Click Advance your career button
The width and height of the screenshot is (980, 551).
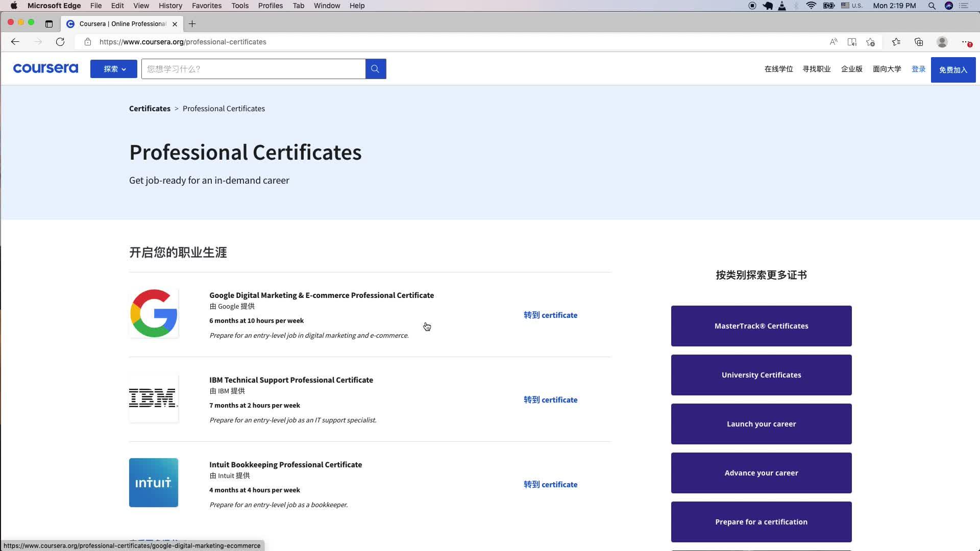[761, 473]
